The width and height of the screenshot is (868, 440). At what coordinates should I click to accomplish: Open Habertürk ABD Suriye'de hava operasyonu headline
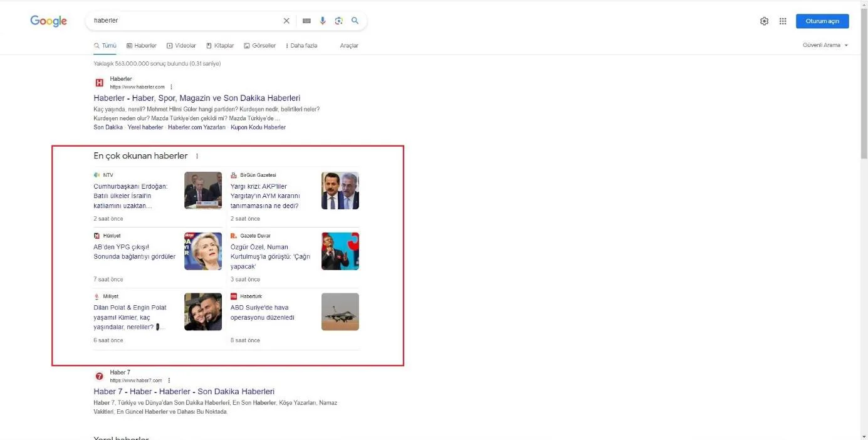(x=262, y=313)
